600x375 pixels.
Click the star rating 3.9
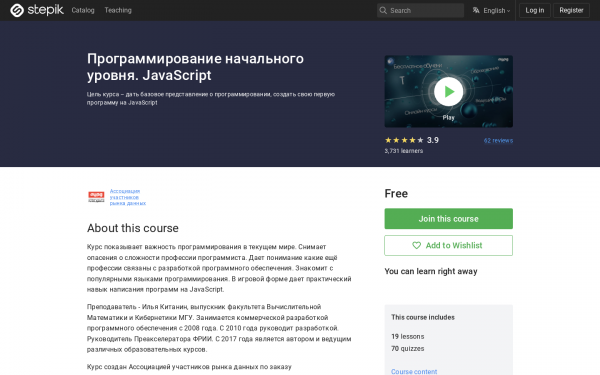coord(411,140)
